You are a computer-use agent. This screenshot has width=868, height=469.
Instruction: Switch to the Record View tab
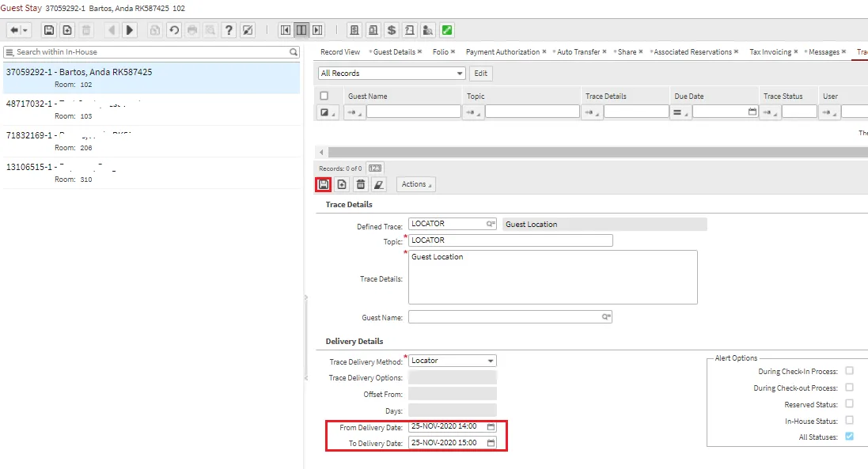pyautogui.click(x=340, y=52)
